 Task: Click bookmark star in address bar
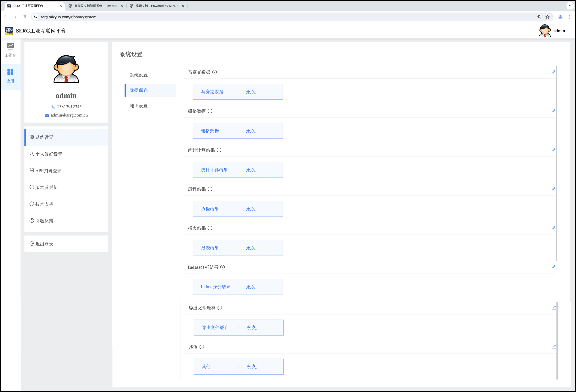(548, 17)
